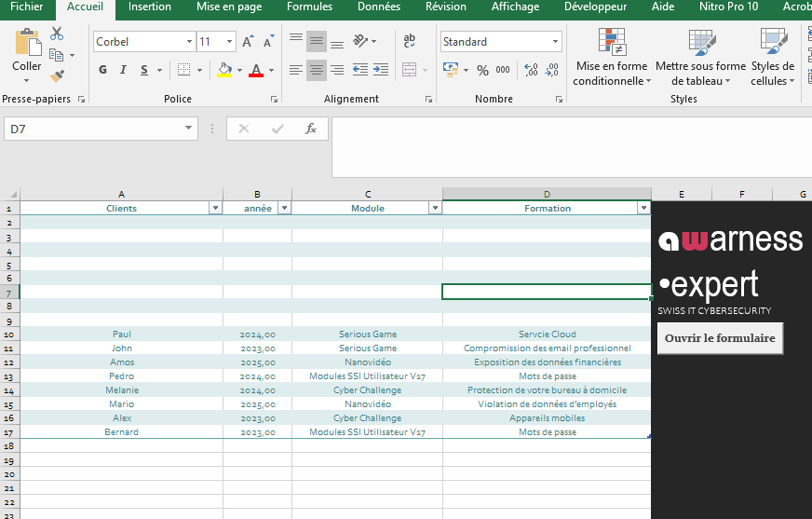
Task: Expand the Standard number format dropdown
Action: (556, 42)
